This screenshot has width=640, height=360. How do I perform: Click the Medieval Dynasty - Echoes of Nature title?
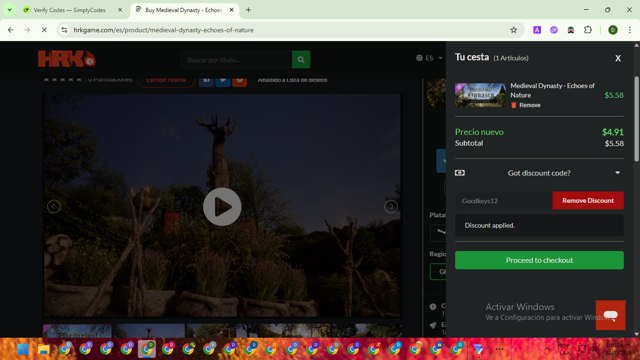tap(552, 90)
